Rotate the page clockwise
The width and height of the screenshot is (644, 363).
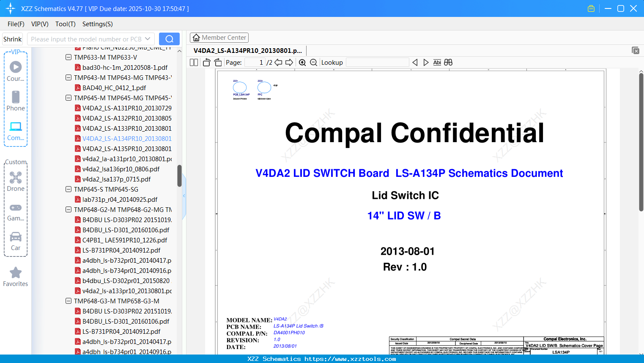click(x=218, y=63)
